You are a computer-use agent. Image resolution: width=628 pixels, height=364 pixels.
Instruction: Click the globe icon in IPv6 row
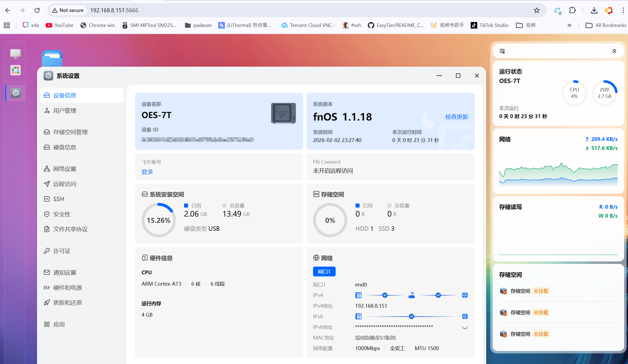[465, 316]
